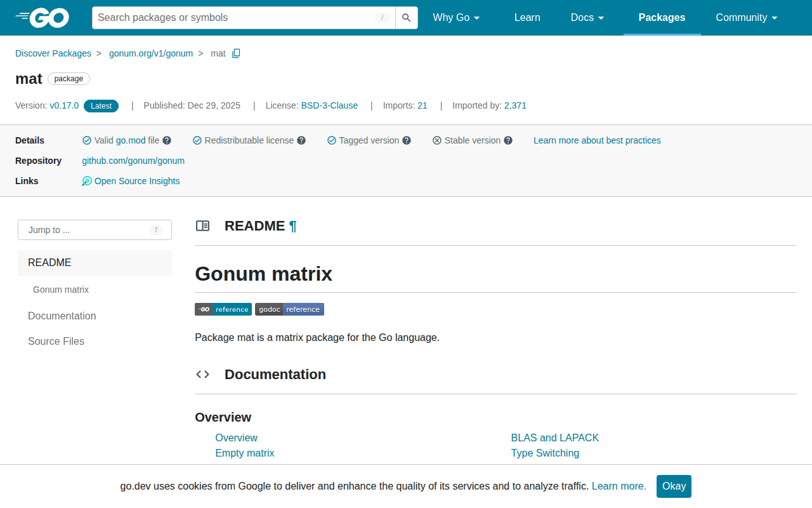The height and width of the screenshot is (508, 812).
Task: Click the Go logo in the header
Action: tap(42, 18)
